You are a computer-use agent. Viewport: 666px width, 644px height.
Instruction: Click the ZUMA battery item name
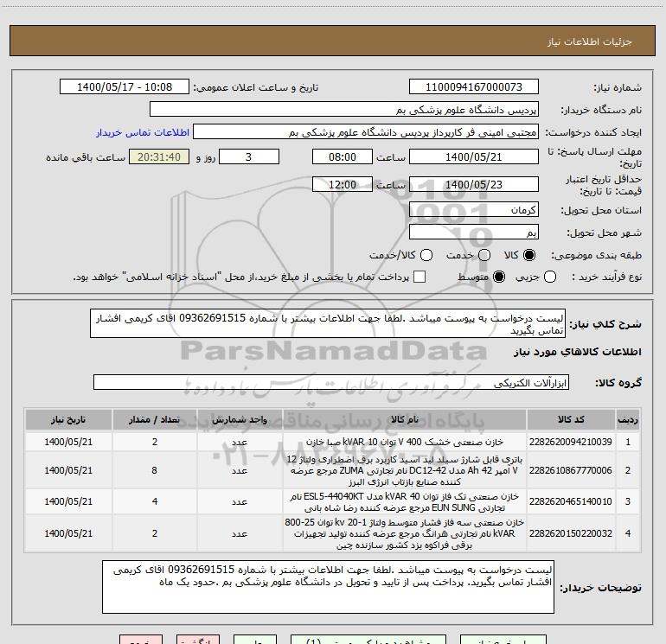[405, 470]
